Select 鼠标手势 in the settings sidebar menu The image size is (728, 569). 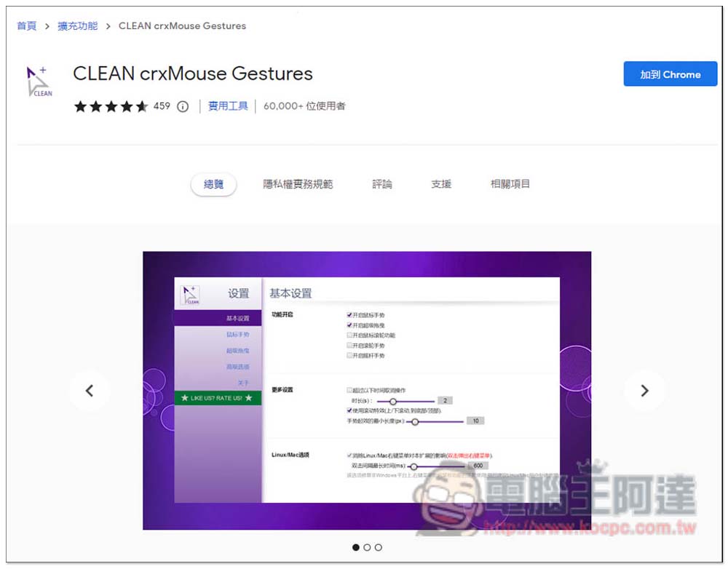pyautogui.click(x=237, y=335)
